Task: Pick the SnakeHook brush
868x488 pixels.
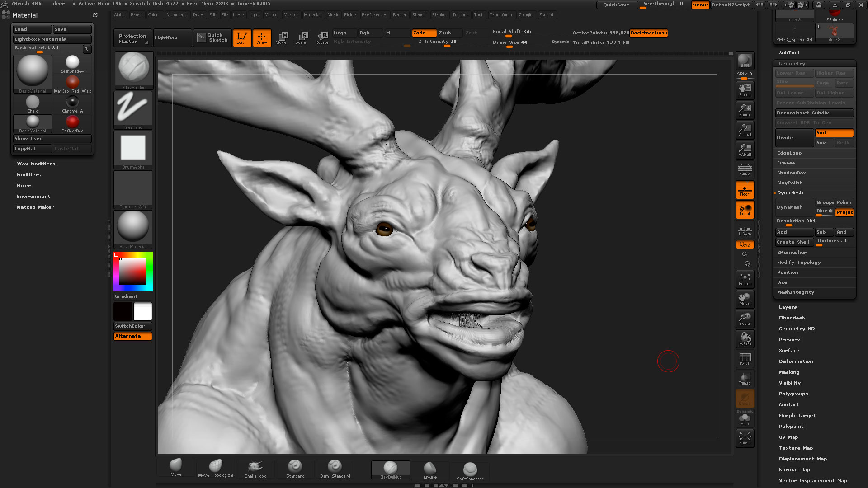Action: [255, 469]
